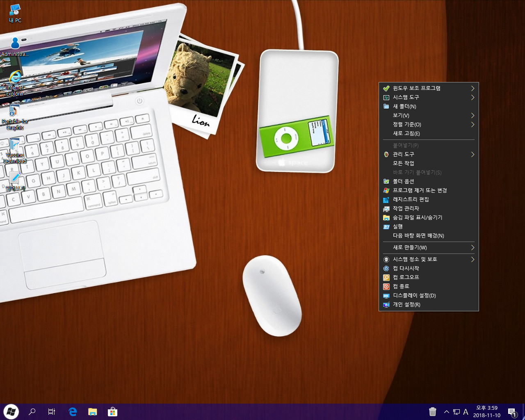Open File Explorer from taskbar
Viewport: 525px width, 420px height.
point(93,412)
